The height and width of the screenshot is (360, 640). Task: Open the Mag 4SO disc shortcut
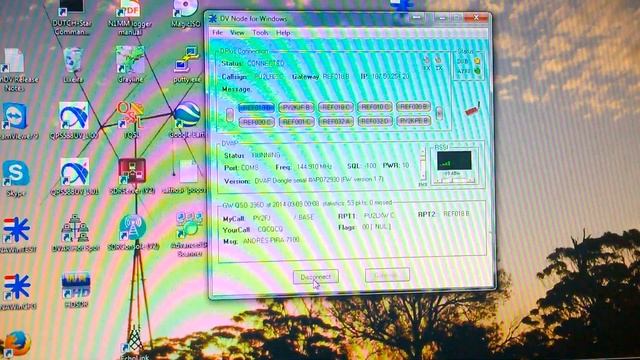(186, 13)
